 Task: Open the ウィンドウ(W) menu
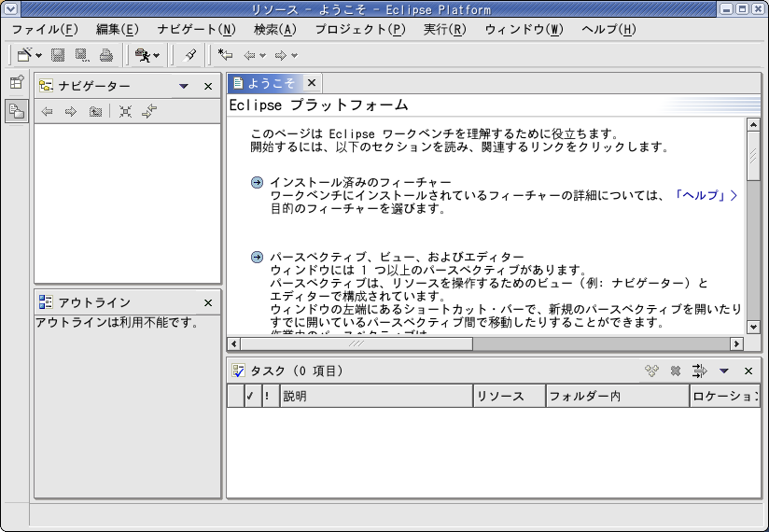[524, 30]
